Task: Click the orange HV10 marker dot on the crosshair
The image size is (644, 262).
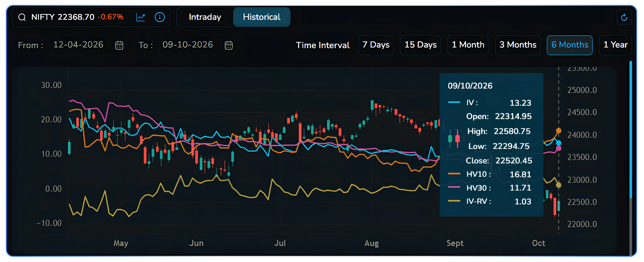Action: 559,130
